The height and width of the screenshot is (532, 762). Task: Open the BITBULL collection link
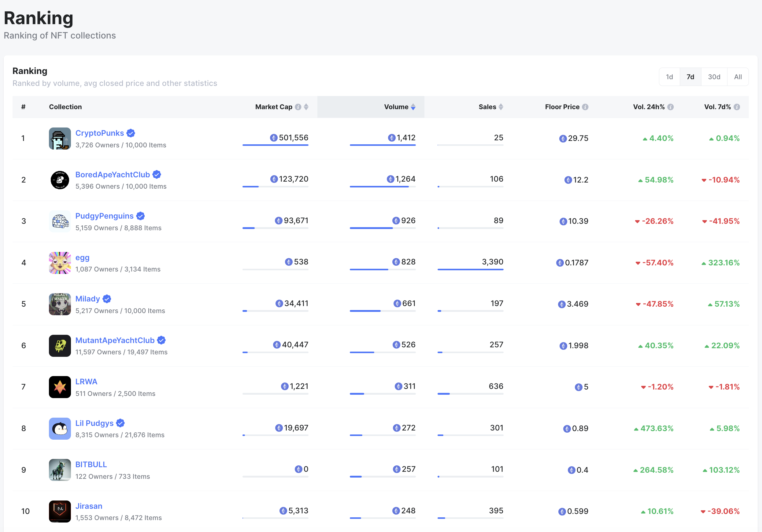91,464
